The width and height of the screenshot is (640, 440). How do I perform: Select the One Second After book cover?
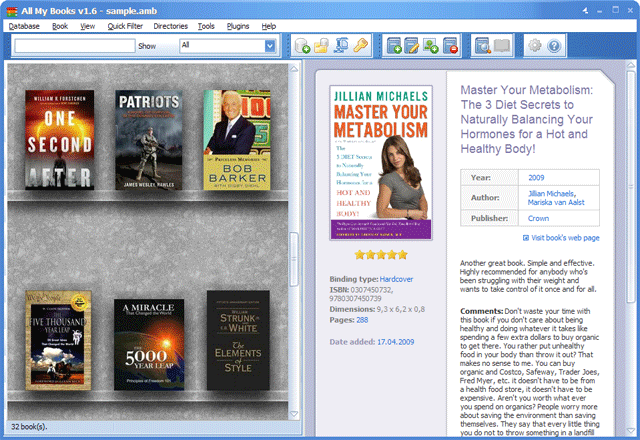(60, 140)
